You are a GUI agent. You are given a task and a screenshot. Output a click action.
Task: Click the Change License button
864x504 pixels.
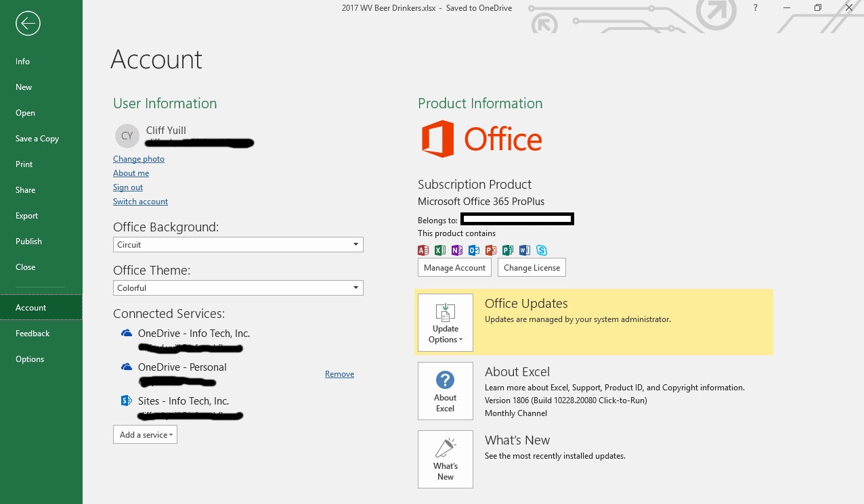click(532, 267)
